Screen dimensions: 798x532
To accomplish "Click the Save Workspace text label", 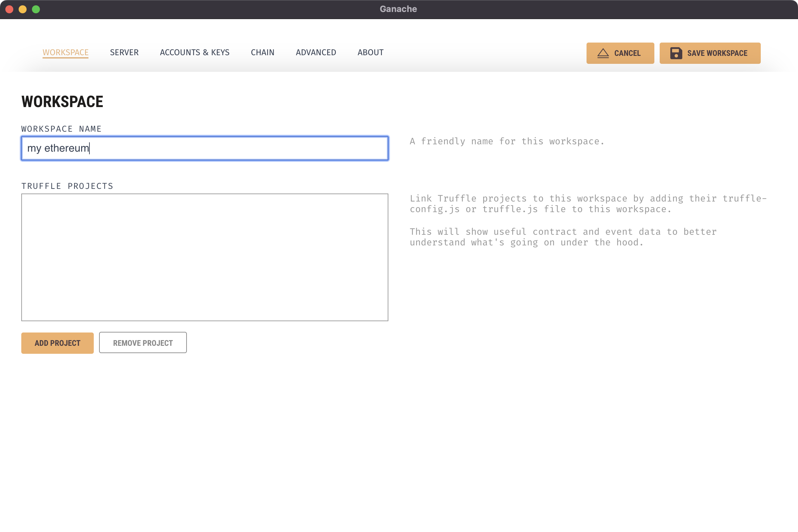I will [717, 53].
